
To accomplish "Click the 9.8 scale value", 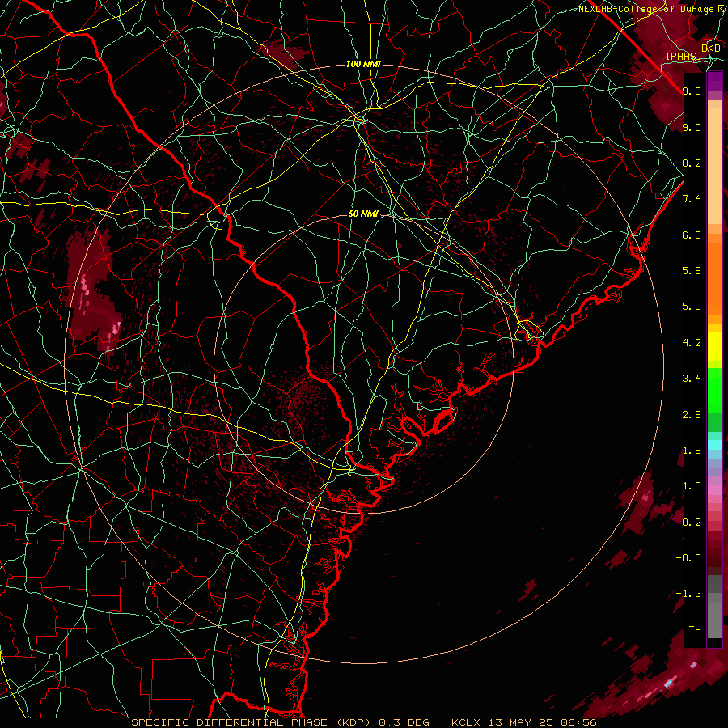I will (692, 91).
